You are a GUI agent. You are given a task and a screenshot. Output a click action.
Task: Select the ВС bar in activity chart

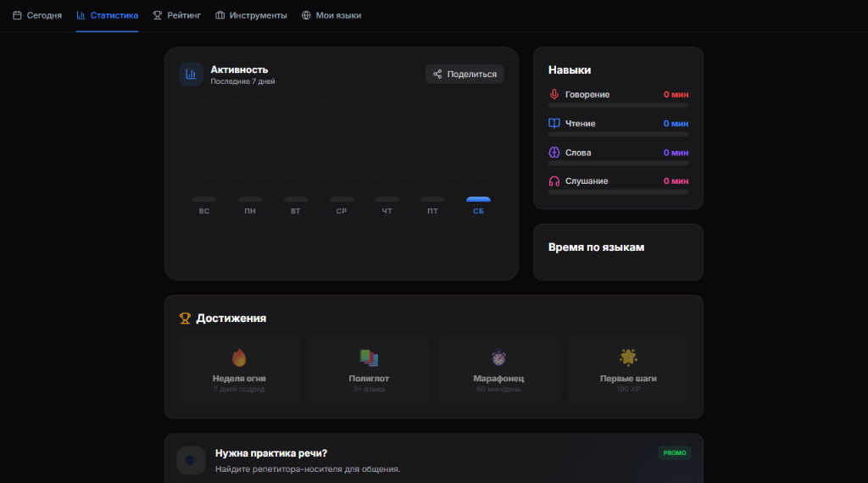[x=204, y=199]
